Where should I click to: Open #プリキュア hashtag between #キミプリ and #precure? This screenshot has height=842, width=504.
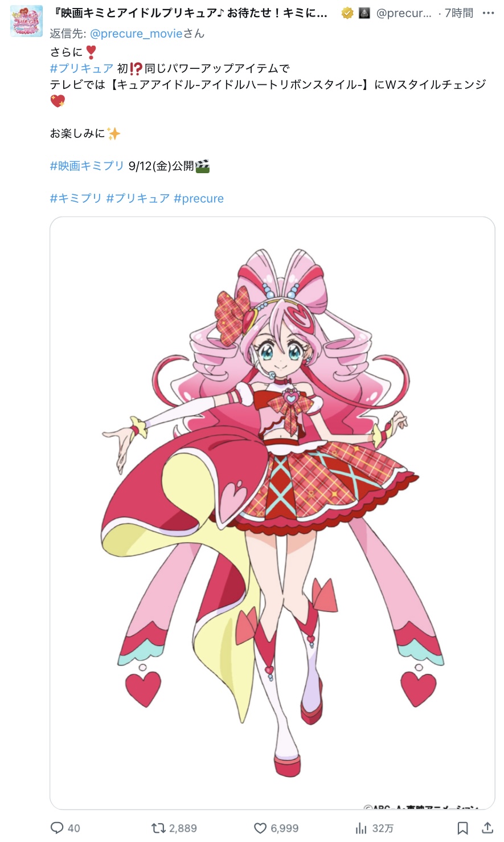tap(138, 198)
